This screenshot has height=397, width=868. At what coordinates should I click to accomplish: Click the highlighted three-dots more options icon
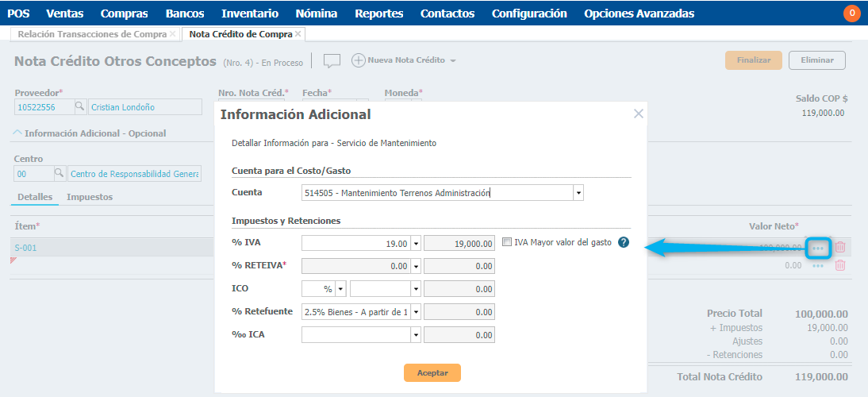pyautogui.click(x=818, y=248)
